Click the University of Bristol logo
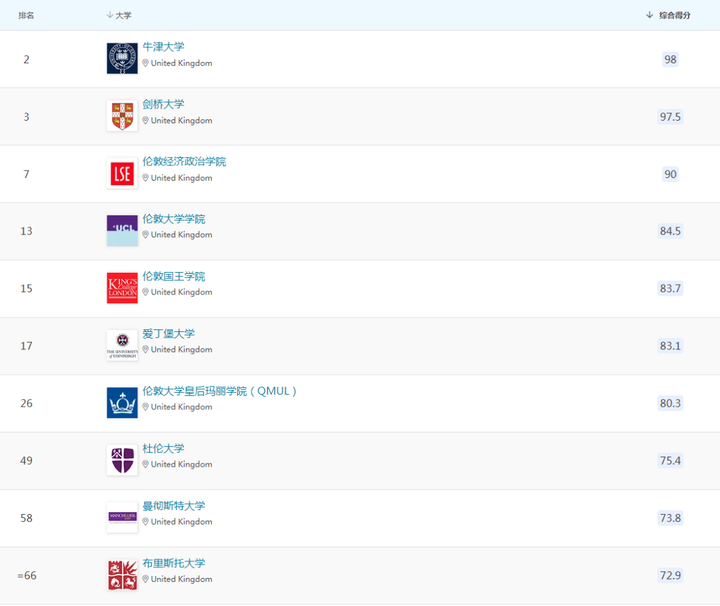The width and height of the screenshot is (720, 606). [122, 575]
